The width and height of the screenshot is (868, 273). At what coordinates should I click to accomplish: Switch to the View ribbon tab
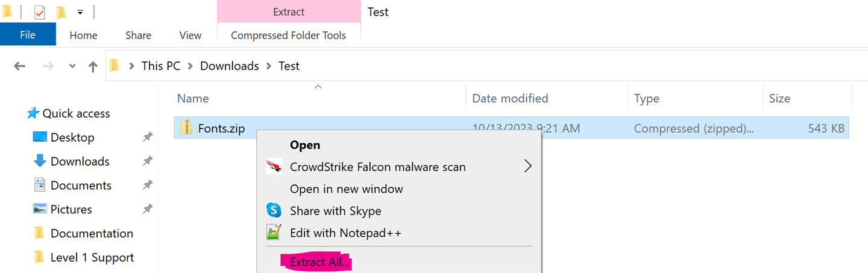pos(190,35)
